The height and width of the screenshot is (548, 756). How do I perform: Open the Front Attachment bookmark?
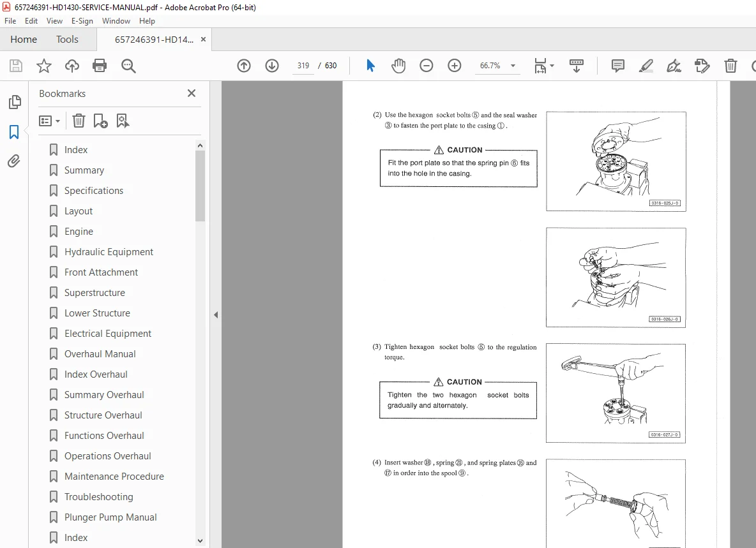(101, 272)
